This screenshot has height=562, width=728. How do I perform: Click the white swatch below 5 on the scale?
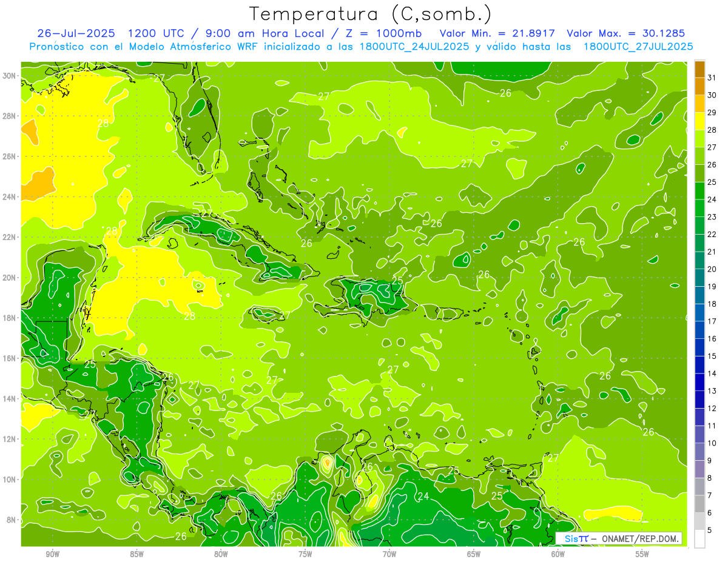point(700,539)
